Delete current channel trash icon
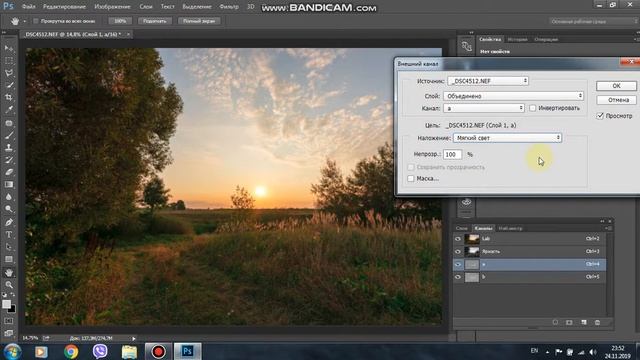Image resolution: width=640 pixels, height=360 pixels. [598, 322]
